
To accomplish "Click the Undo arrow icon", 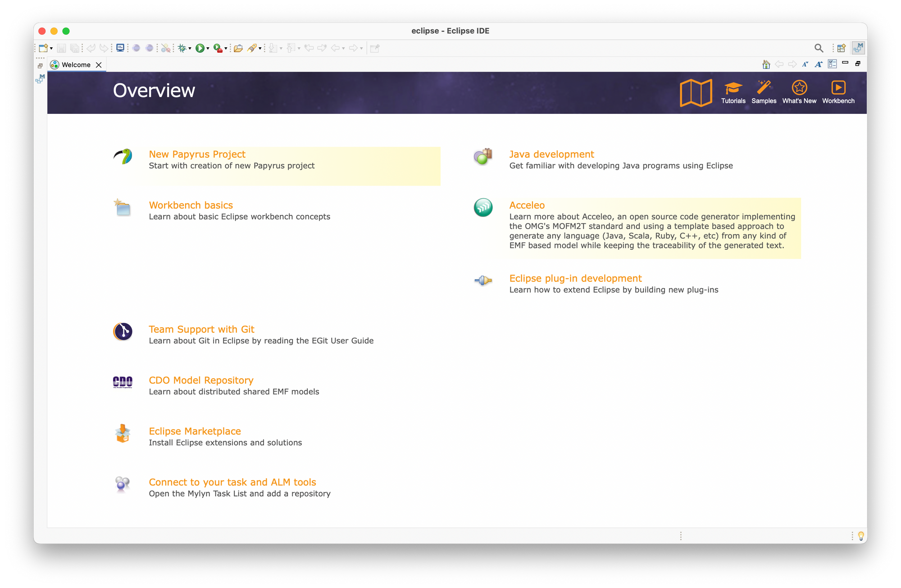I will coord(91,48).
